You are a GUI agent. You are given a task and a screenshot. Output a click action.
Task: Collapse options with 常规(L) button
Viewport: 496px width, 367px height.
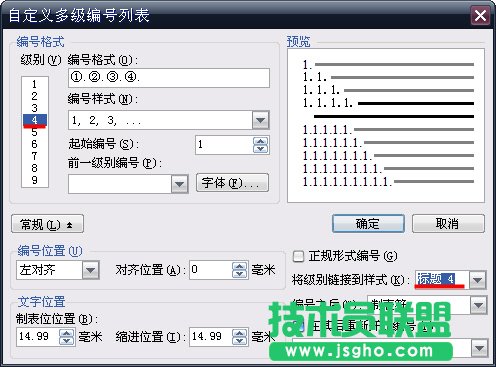tap(47, 224)
